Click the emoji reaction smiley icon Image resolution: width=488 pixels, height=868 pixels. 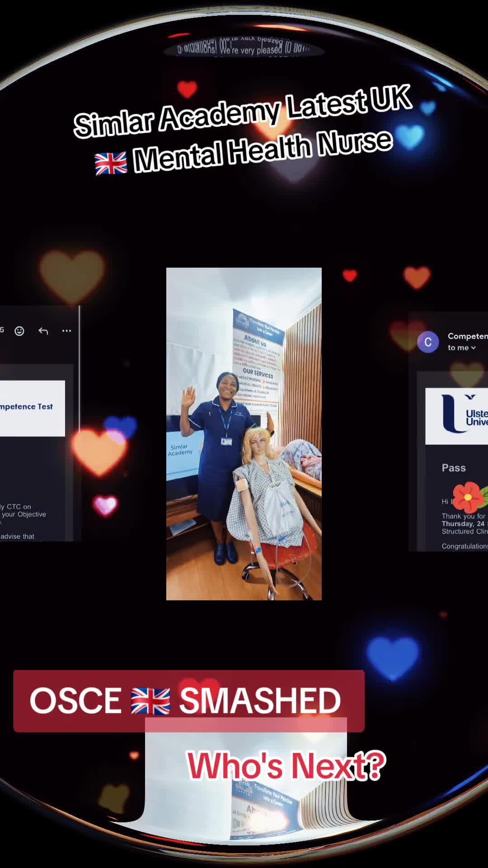pos(19,331)
